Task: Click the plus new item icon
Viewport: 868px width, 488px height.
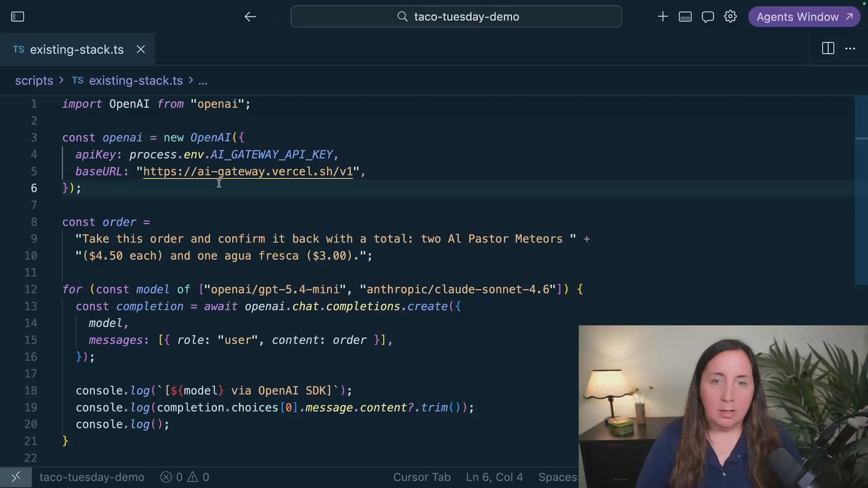Action: coord(663,17)
